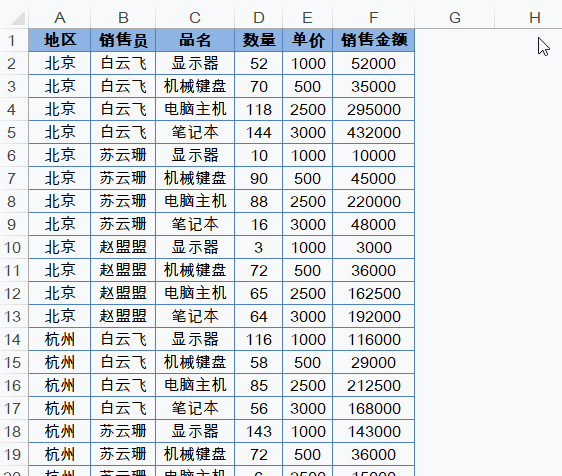
Task: Select unit price 3000 in row 17
Action: coord(308,408)
